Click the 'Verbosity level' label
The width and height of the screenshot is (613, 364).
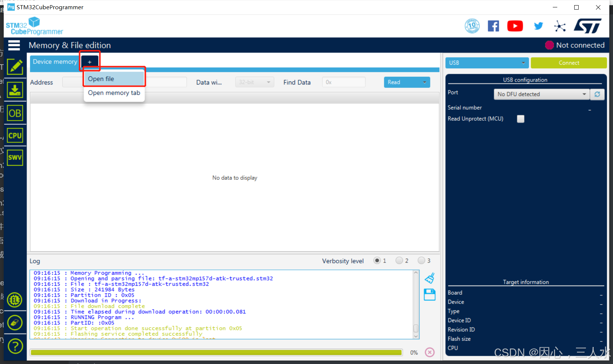pyautogui.click(x=343, y=261)
